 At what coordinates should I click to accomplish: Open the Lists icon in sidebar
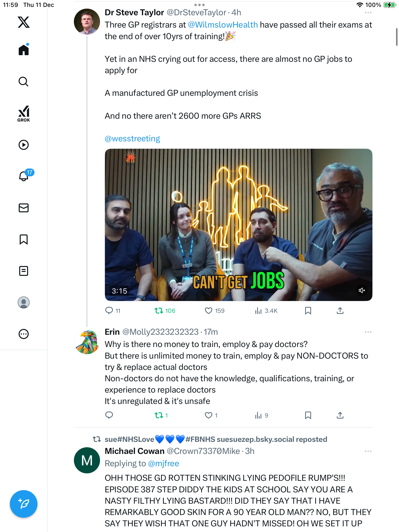click(x=24, y=271)
